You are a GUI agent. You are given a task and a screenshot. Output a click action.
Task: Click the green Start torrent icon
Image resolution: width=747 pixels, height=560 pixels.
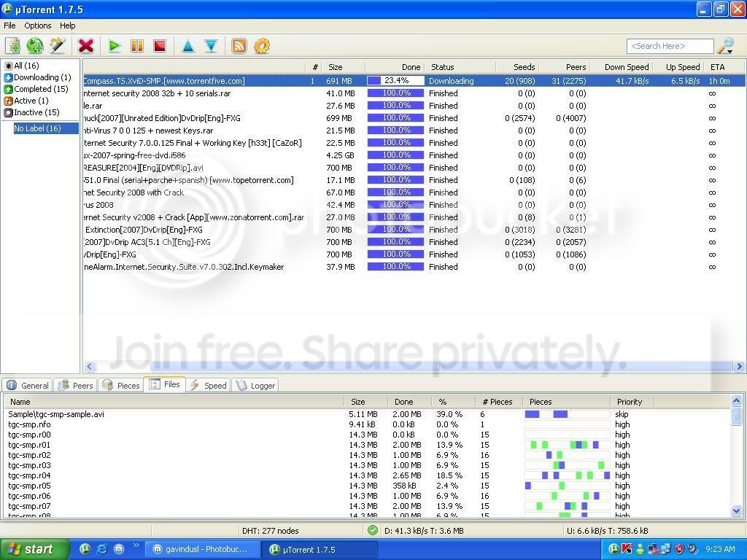coord(115,46)
